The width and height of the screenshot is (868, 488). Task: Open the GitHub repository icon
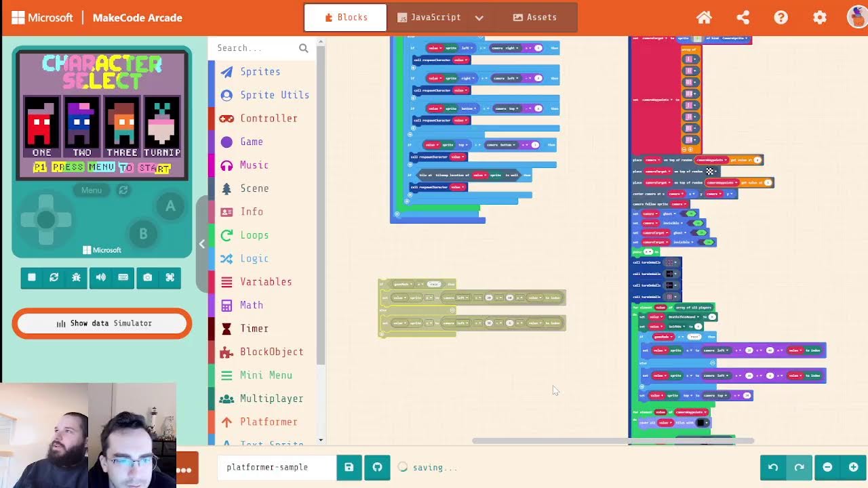[378, 467]
